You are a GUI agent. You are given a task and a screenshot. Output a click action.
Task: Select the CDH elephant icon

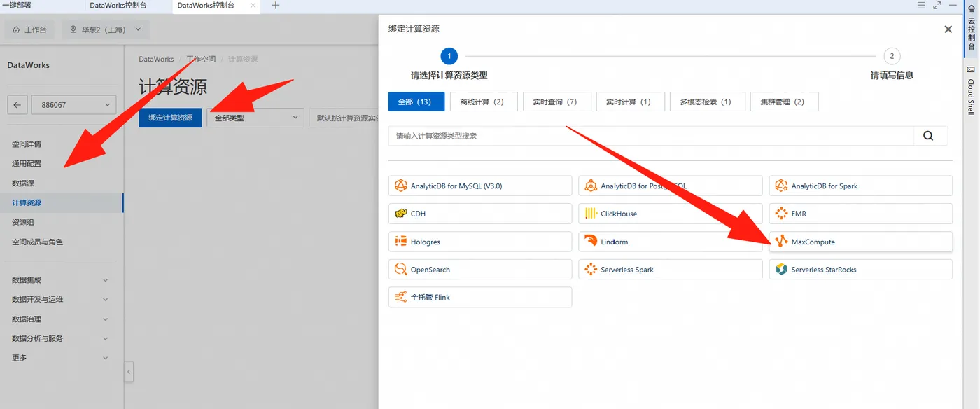[401, 214]
